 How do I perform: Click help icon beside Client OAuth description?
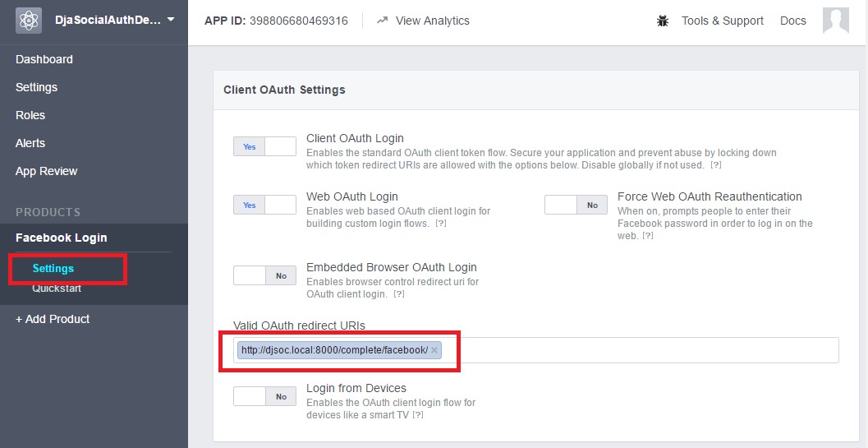(x=716, y=165)
